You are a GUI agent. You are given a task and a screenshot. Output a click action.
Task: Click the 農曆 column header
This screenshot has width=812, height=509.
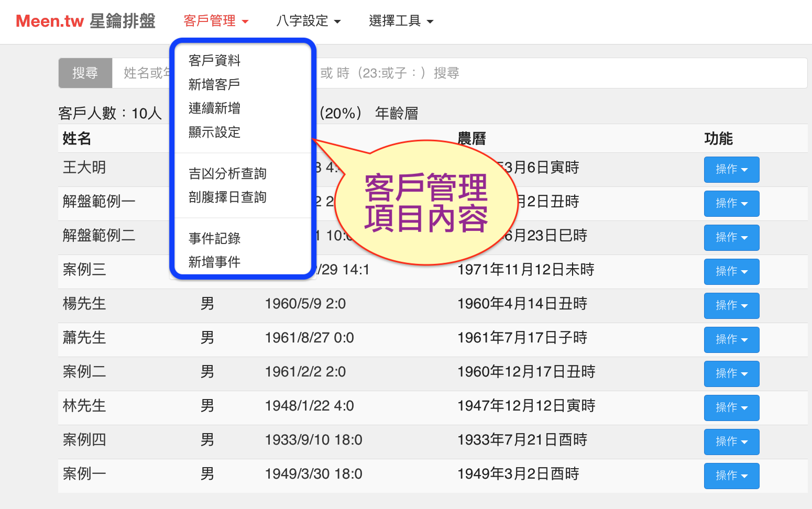tap(471, 138)
